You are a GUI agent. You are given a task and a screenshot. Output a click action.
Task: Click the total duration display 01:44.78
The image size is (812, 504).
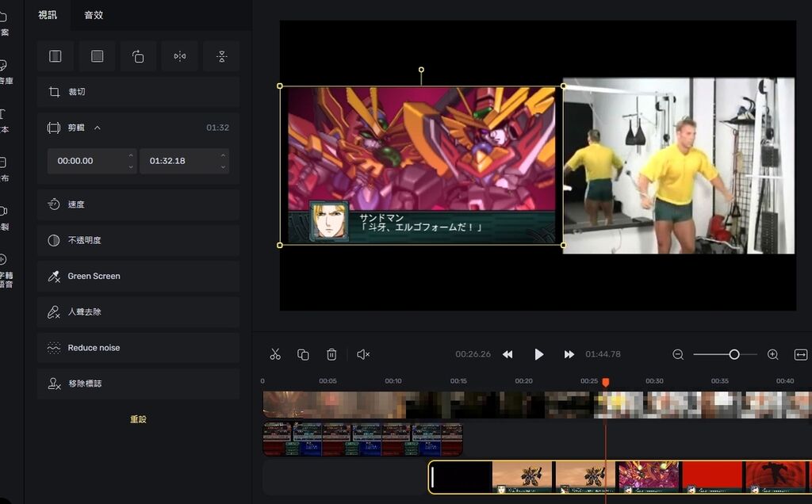(603, 354)
